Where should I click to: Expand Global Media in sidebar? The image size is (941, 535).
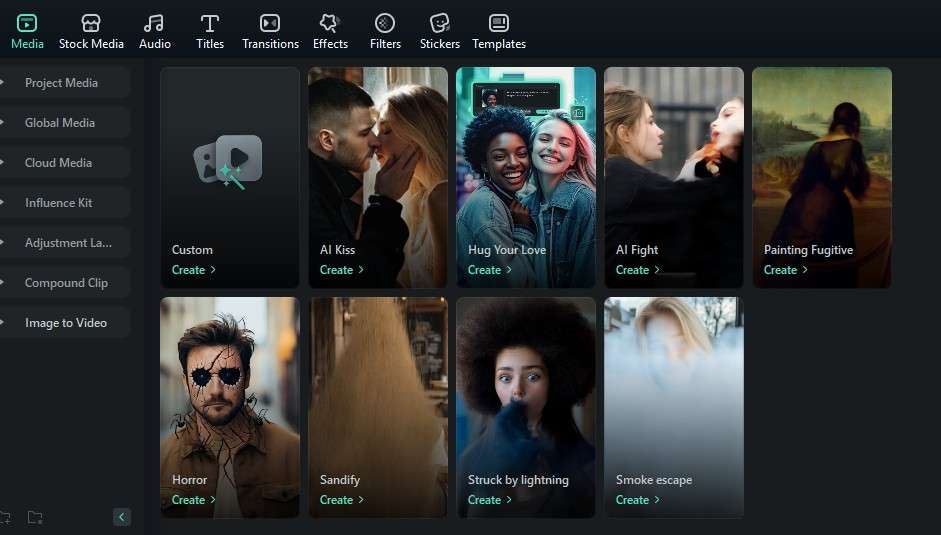pyautogui.click(x=65, y=122)
